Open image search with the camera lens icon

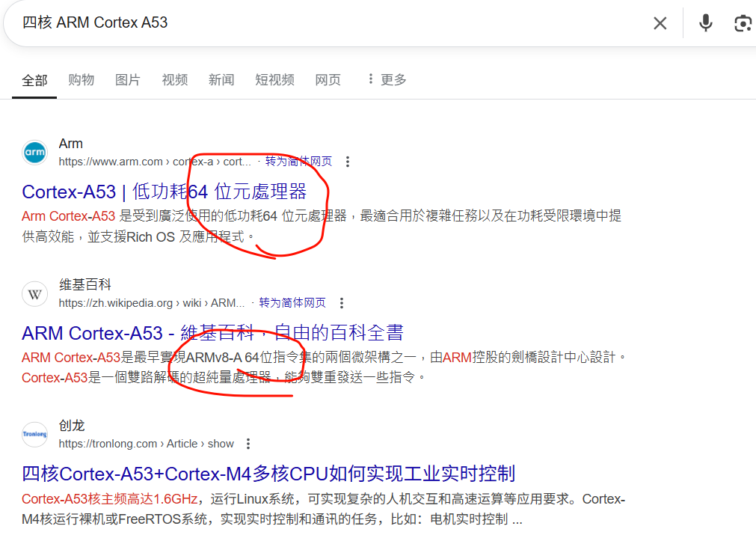(743, 23)
